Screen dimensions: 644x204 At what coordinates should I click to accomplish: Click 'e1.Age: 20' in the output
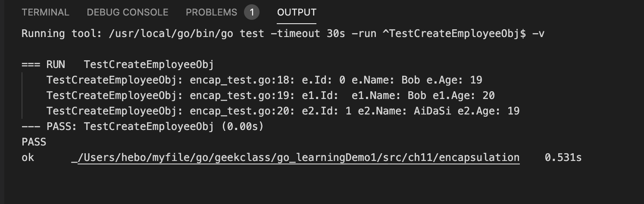point(463,96)
